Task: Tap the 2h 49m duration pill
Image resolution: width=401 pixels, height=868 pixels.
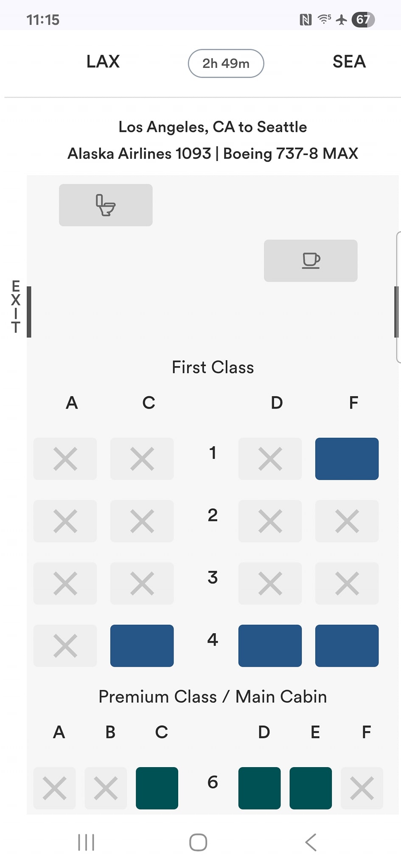Action: tap(226, 64)
